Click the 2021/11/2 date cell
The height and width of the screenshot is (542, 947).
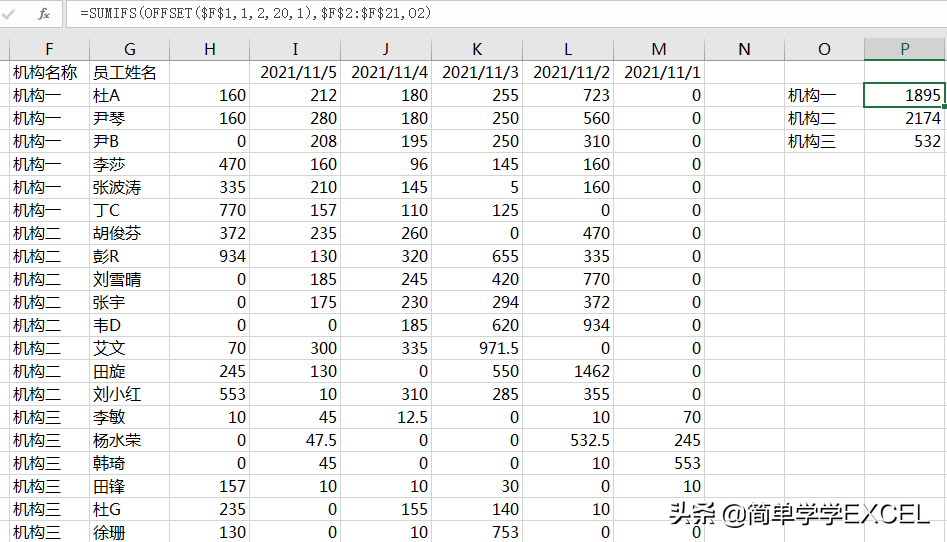[568, 73]
